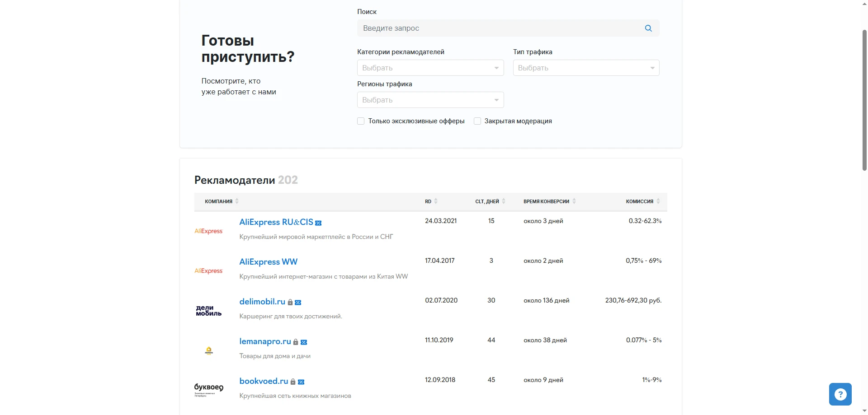868x415 pixels.
Task: Focus the 'Введите запрос' search field
Action: 508,28
